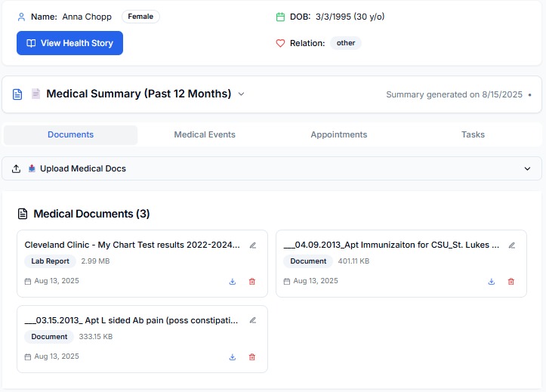
Task: Open the Tasks tab
Action: click(473, 134)
